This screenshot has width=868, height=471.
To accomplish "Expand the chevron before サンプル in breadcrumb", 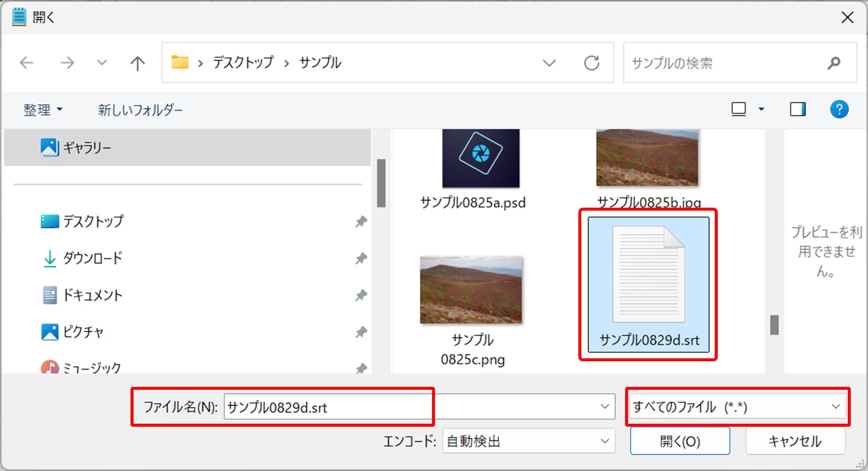I will [x=286, y=63].
